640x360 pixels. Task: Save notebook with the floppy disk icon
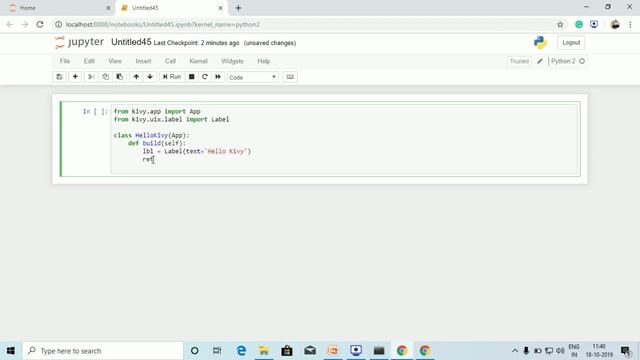tap(59, 77)
